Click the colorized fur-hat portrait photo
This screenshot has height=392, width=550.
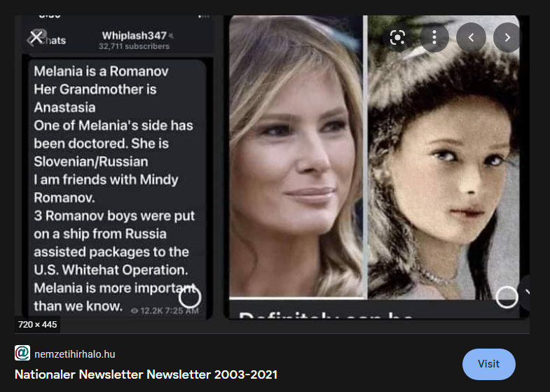pos(444,157)
